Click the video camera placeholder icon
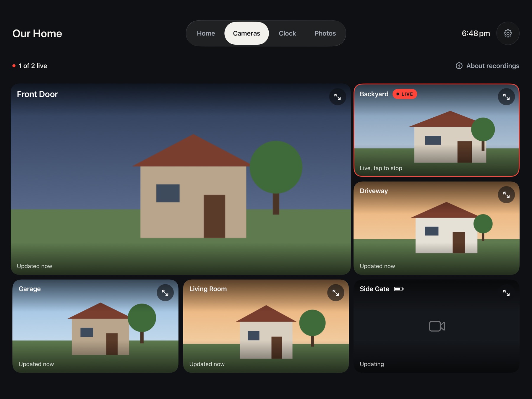 coord(437,326)
